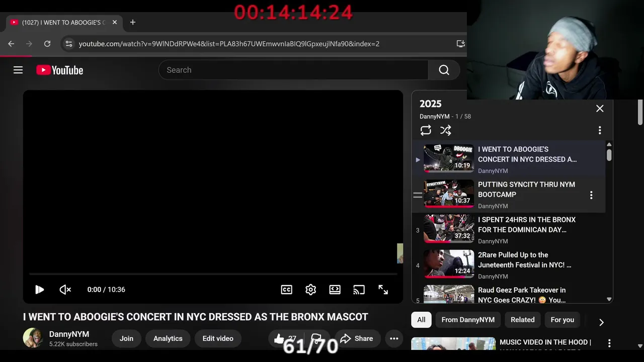Toggle loop playlist button

[426, 130]
